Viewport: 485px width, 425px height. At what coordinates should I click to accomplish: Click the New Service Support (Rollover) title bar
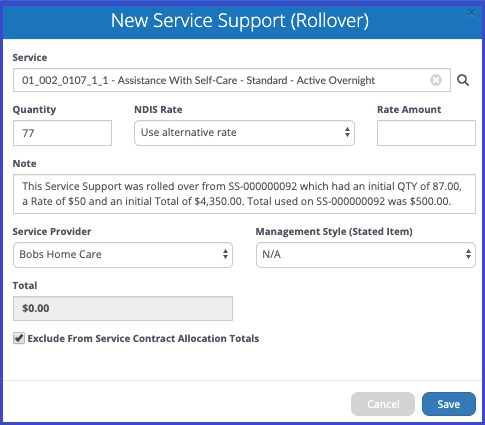pos(242,21)
